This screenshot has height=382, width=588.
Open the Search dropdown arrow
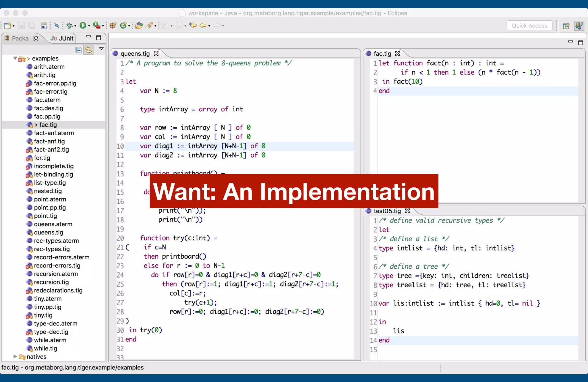155,26
